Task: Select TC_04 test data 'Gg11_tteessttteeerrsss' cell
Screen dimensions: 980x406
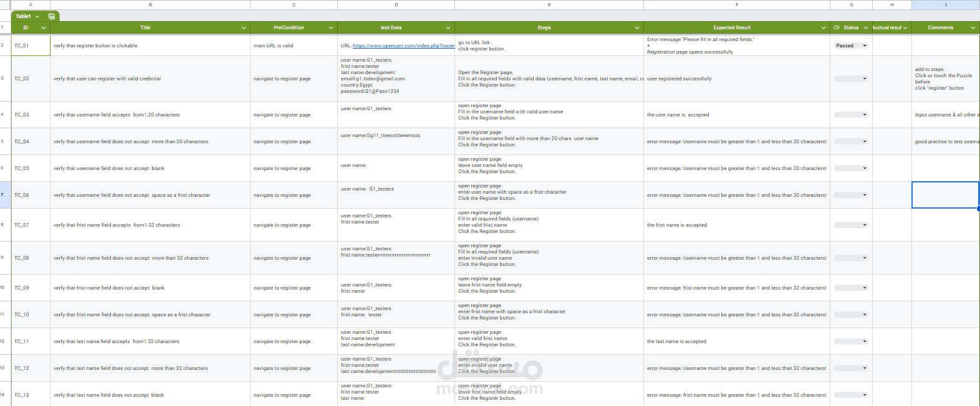Action: [396, 141]
